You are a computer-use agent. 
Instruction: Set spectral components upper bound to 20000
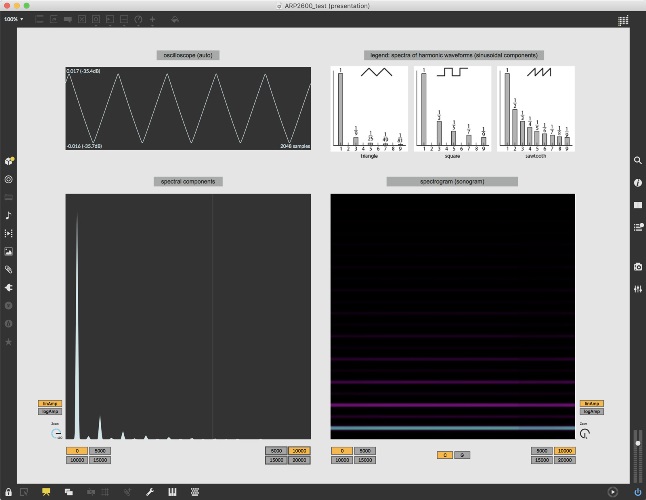click(300, 460)
